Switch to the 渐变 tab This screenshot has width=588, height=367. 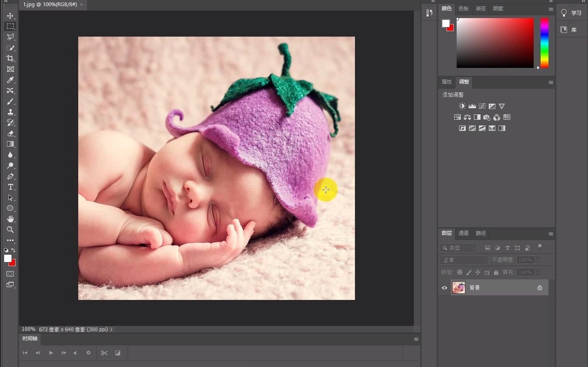pyautogui.click(x=481, y=8)
